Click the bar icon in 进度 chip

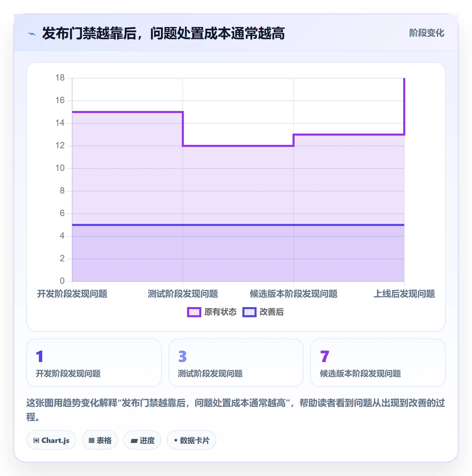tap(134, 441)
